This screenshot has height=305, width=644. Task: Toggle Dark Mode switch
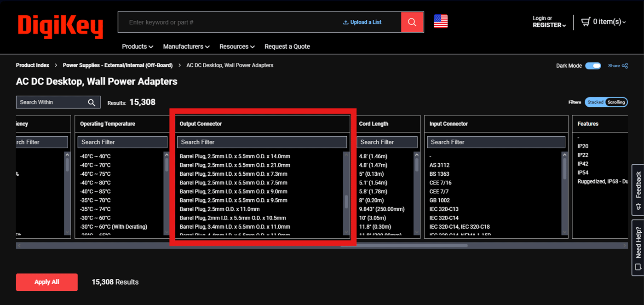[593, 66]
